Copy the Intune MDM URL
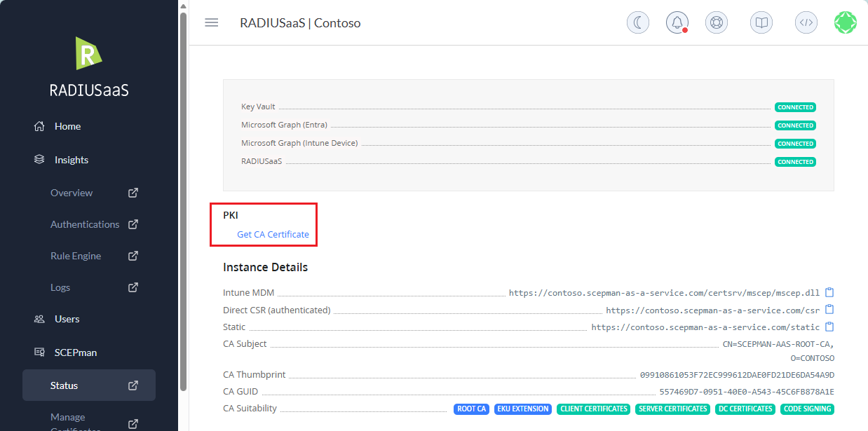 pos(829,292)
